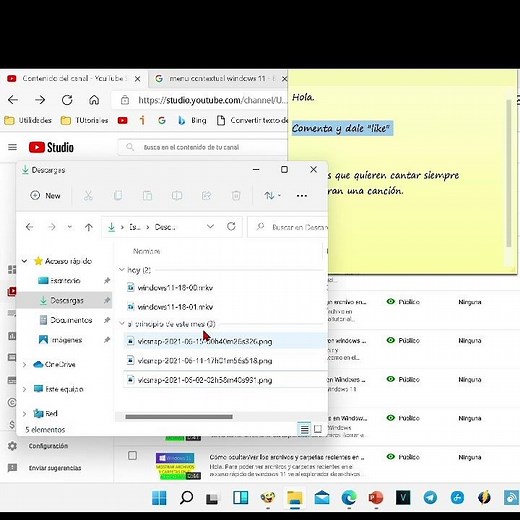This screenshot has width=520, height=520.
Task: Select the vlcsnap file ending 518.png
Action: pos(205,361)
